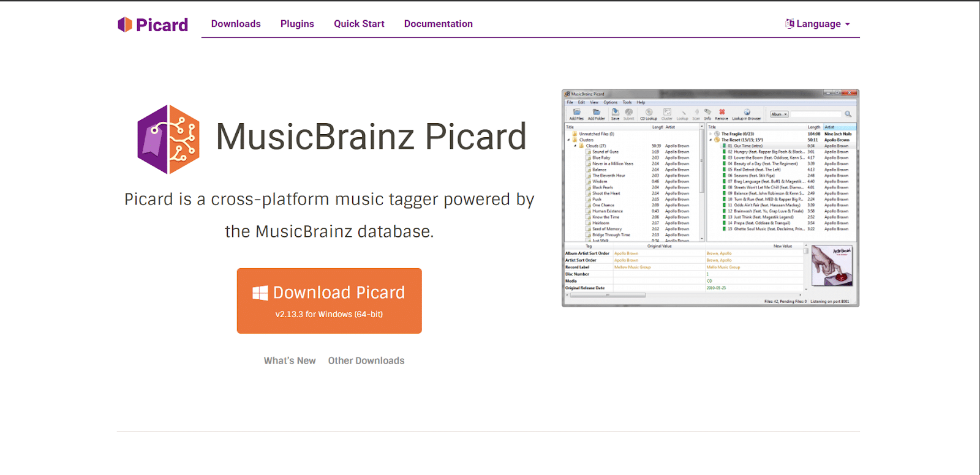Open the Downloads page

click(236, 24)
